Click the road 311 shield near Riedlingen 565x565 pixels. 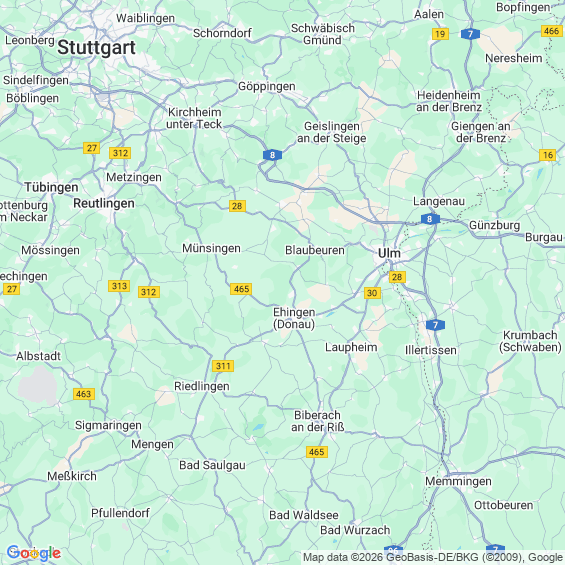pos(223,366)
